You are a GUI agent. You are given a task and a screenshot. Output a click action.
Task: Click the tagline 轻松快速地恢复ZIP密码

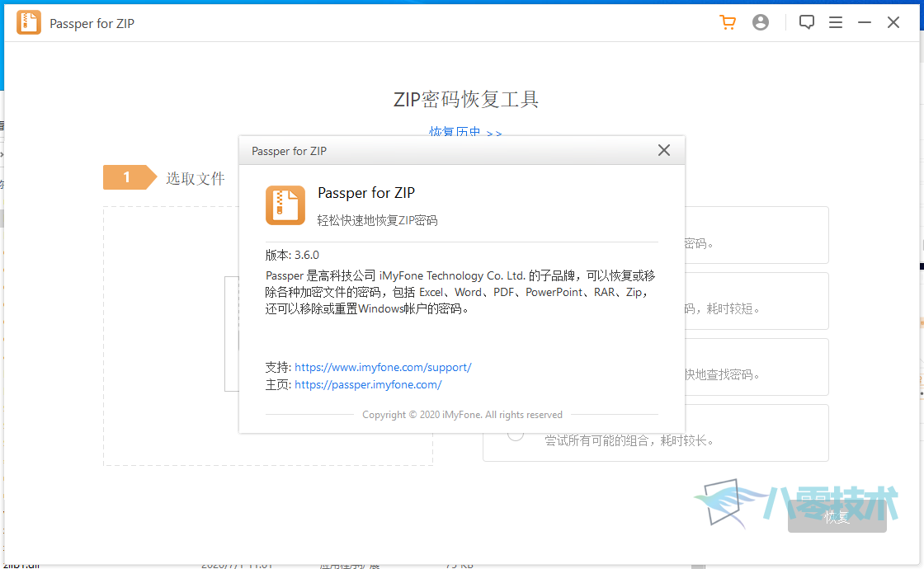click(x=377, y=220)
